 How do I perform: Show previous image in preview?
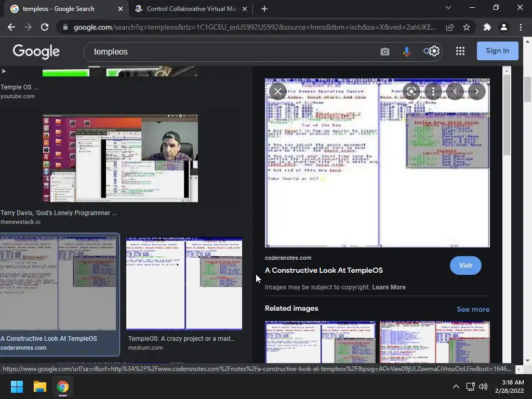click(x=455, y=91)
